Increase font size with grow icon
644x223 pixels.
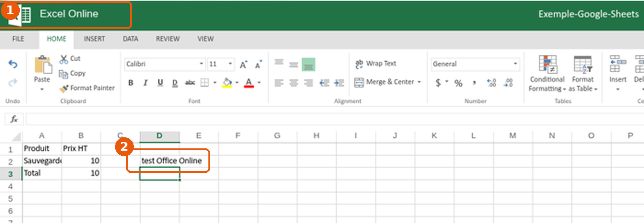[244, 65]
